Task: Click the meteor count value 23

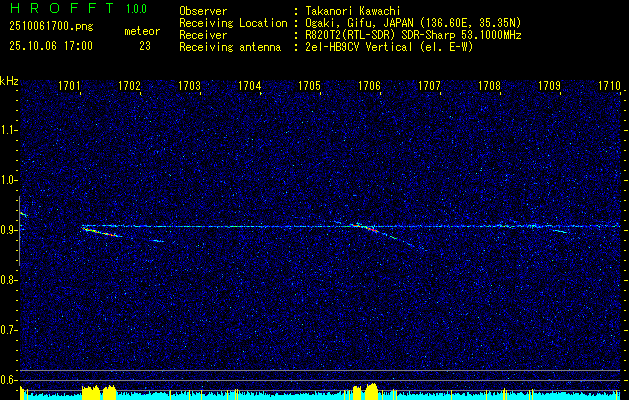Action: 145,46
